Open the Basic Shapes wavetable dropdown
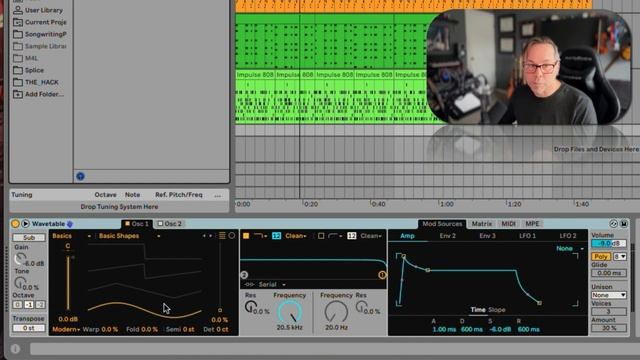 coord(129,236)
